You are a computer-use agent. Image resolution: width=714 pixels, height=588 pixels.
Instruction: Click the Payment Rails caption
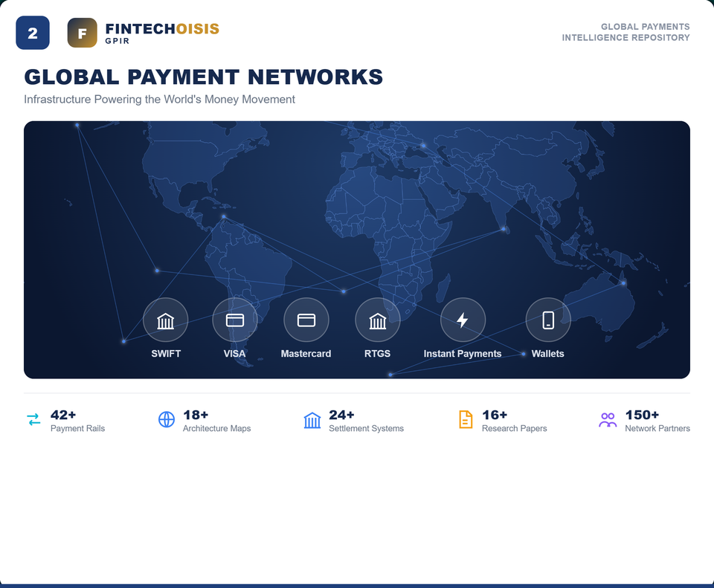pyautogui.click(x=78, y=428)
